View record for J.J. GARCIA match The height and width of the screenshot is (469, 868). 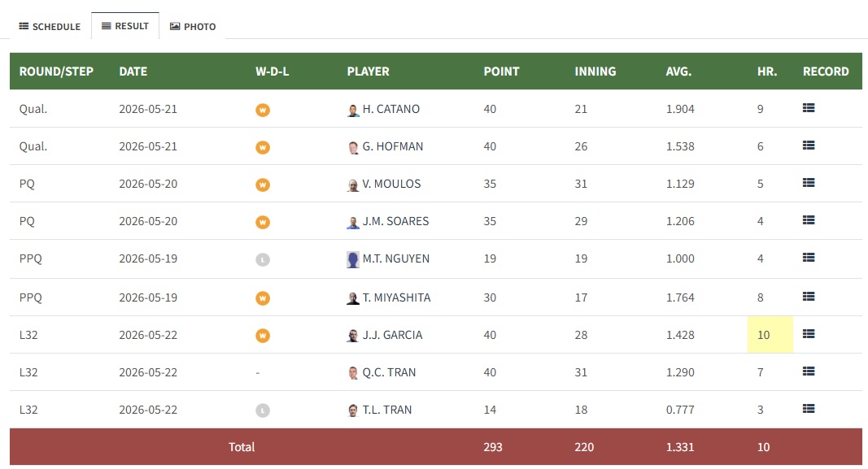point(809,334)
